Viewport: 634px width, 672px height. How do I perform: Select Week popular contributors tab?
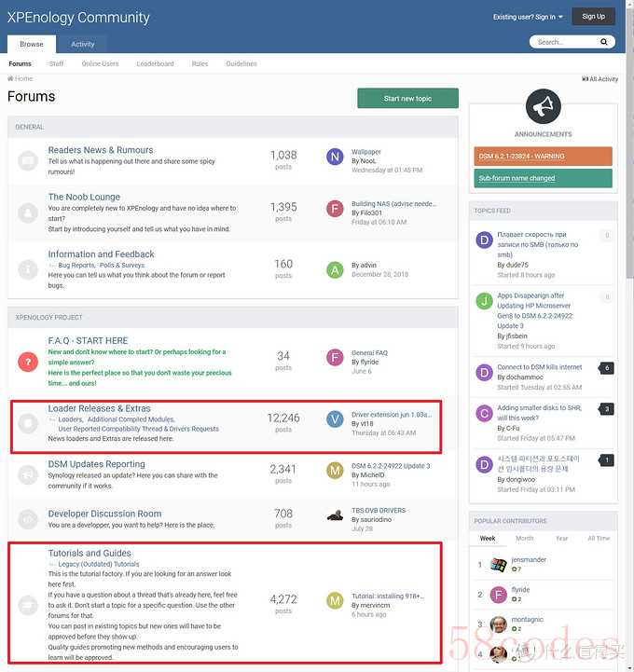pos(488,539)
